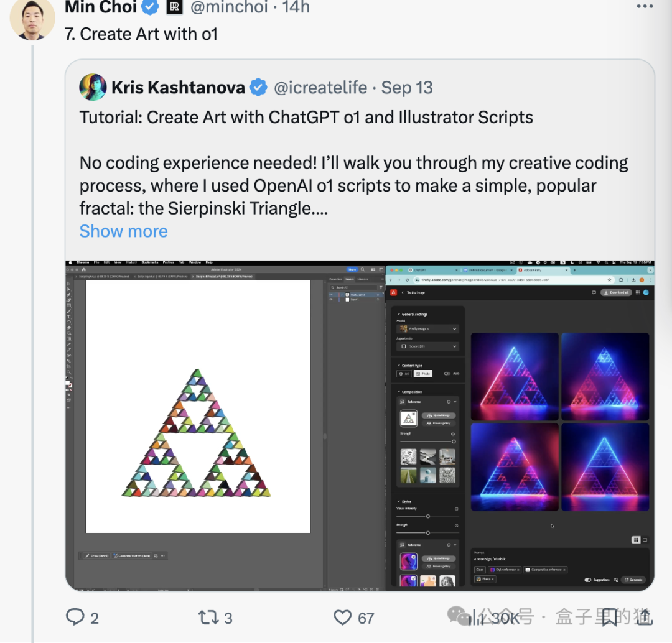Click Min Choi's profile avatar

pyautogui.click(x=32, y=19)
